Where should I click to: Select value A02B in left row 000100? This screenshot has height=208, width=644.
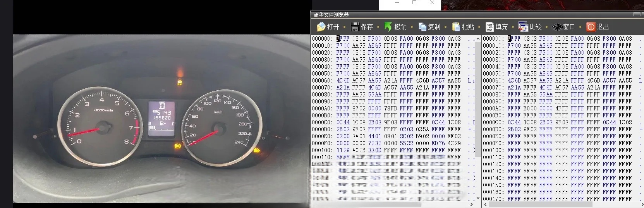click(359, 150)
